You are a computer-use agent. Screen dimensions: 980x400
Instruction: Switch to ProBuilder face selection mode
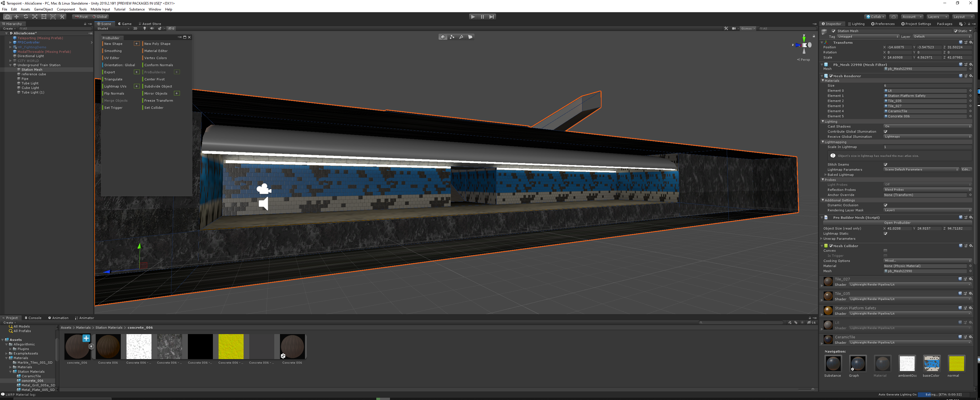470,37
